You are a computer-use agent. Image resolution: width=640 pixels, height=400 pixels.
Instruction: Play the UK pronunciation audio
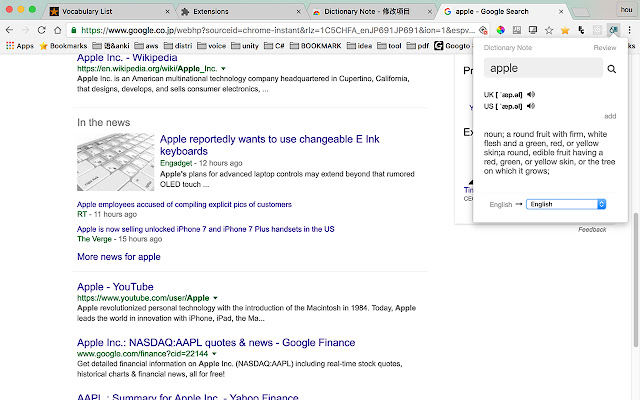pos(531,94)
